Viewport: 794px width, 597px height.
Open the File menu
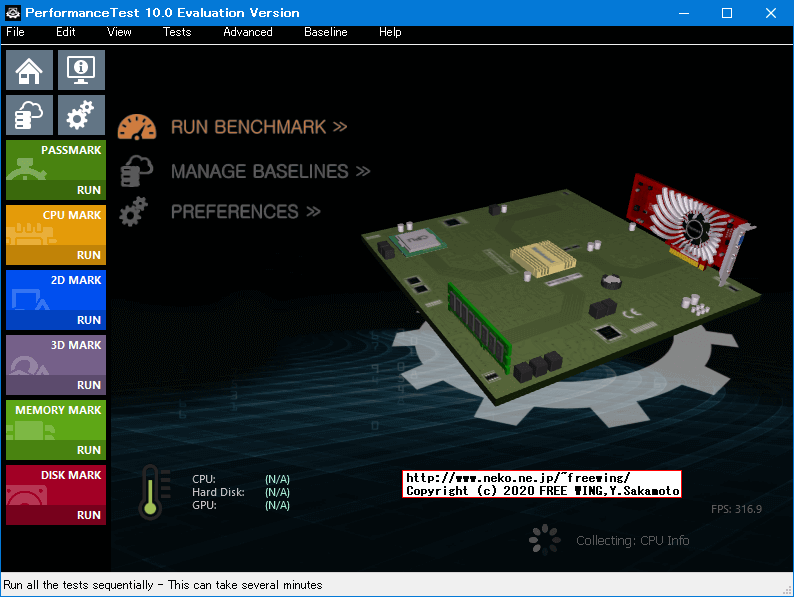(x=15, y=32)
